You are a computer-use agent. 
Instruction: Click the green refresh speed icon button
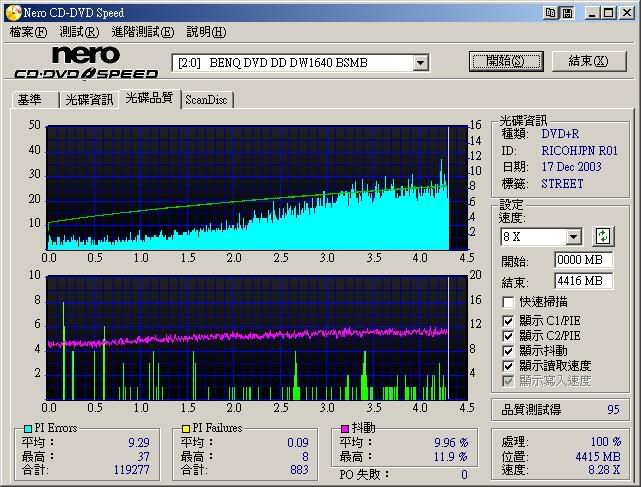(x=603, y=236)
